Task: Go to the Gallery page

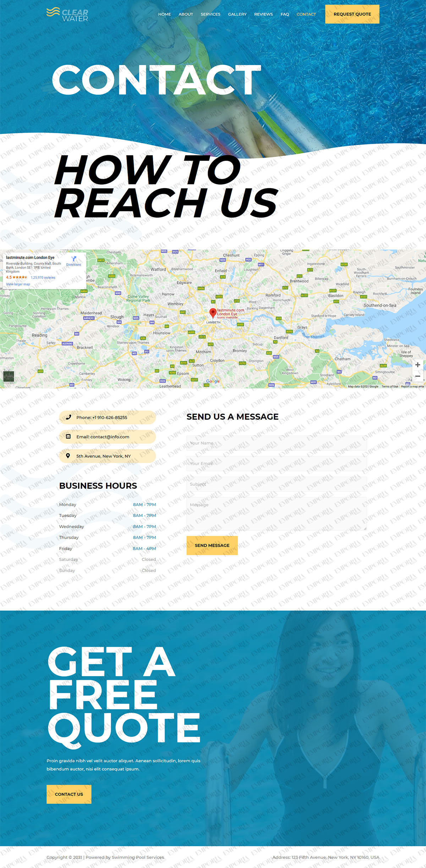Action: pyautogui.click(x=237, y=14)
